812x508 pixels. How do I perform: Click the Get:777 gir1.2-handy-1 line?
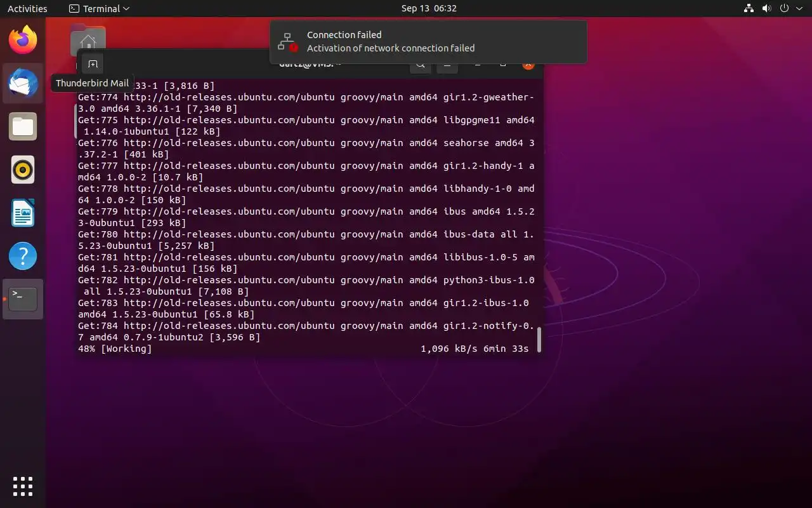306,171
